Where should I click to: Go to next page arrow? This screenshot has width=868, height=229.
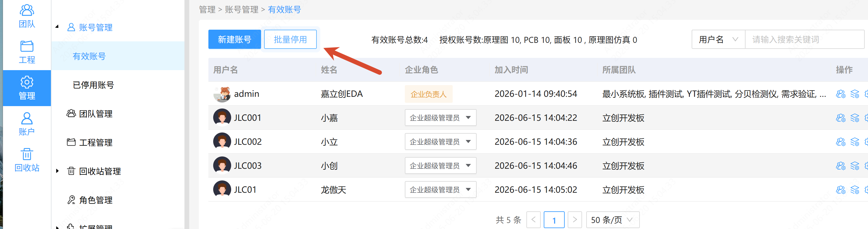[575, 219]
